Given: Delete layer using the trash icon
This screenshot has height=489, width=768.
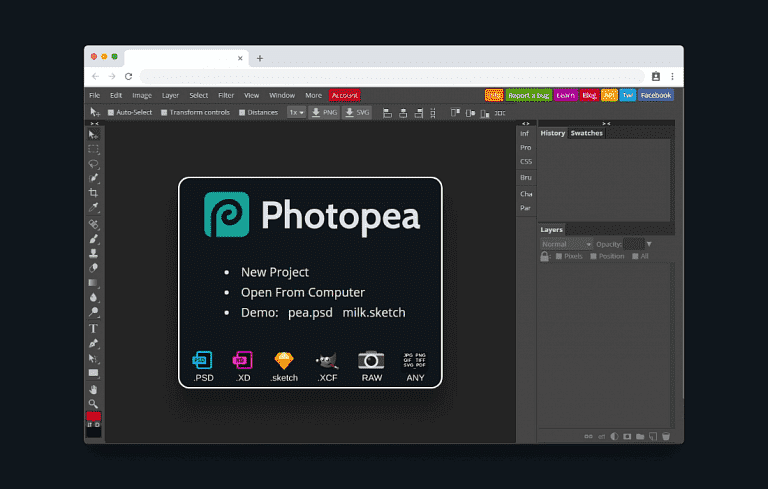Looking at the screenshot, I should (x=665, y=436).
